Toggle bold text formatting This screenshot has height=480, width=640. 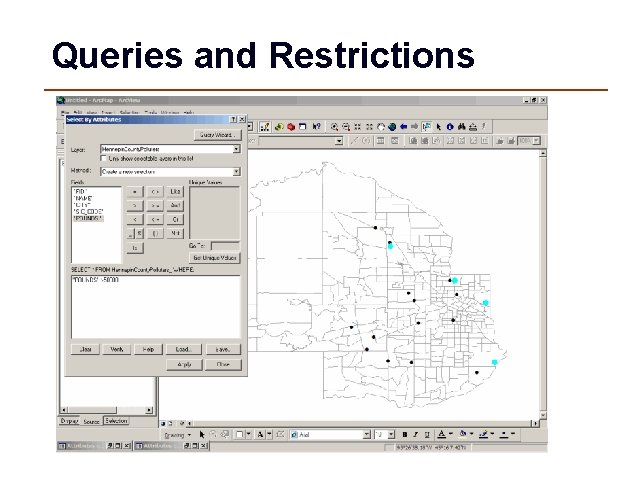[404, 435]
